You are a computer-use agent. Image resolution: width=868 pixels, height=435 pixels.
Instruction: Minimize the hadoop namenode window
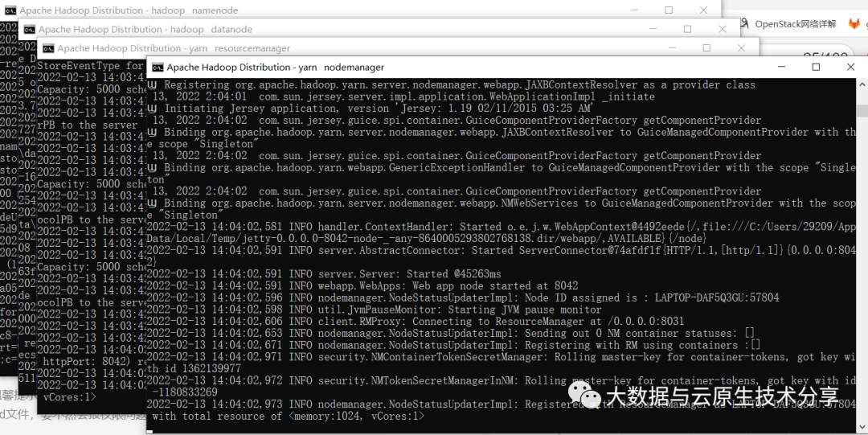coord(634,10)
